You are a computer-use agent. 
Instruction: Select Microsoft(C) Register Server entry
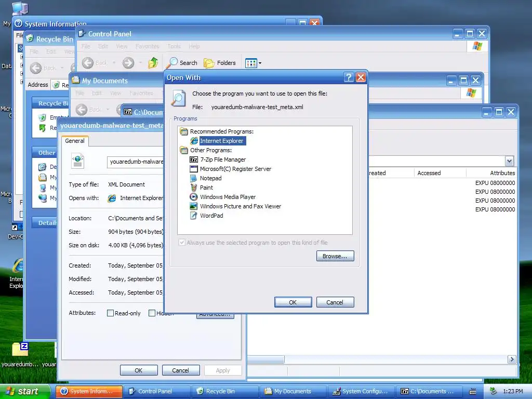point(235,169)
